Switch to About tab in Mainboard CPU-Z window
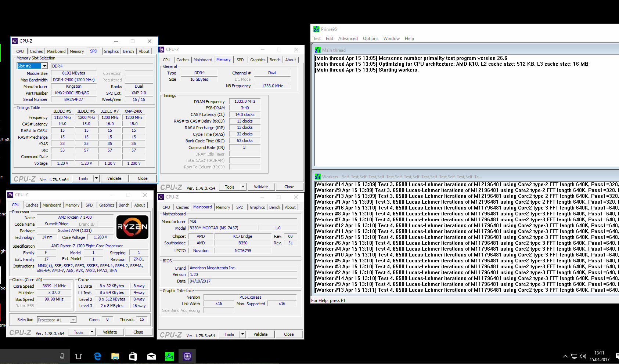Image resolution: width=619 pixels, height=364 pixels. point(290,207)
